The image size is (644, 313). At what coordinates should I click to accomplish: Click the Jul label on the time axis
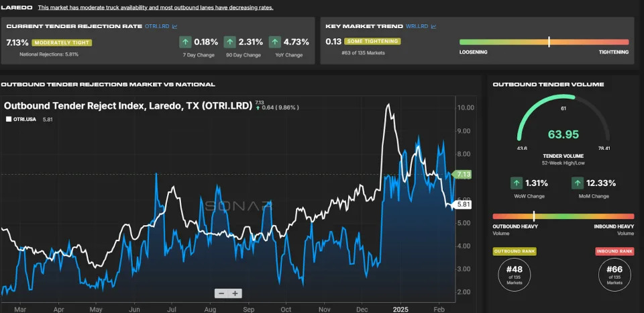coord(172,309)
